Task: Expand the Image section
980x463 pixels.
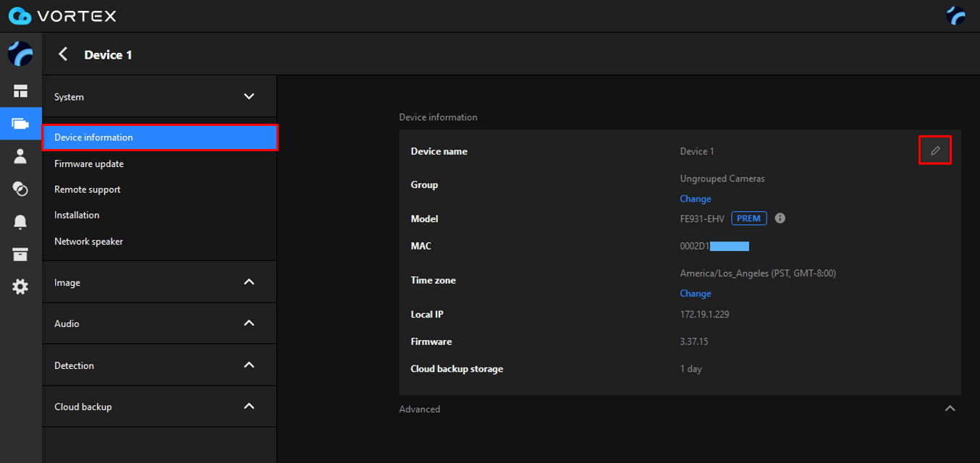Action: 249,282
